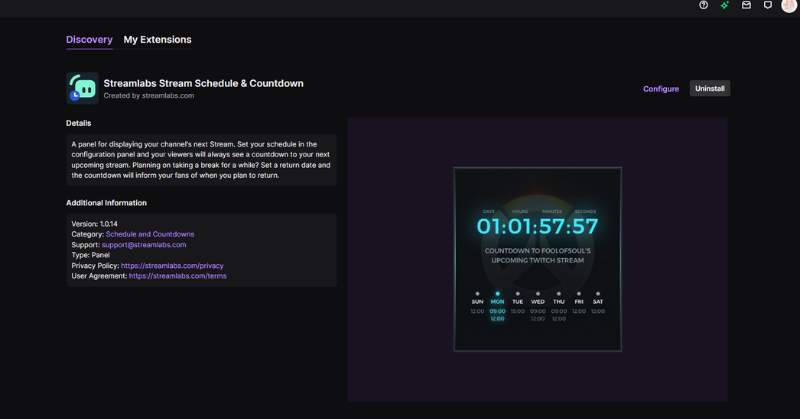
Task: Open the green sparkle bits icon
Action: tap(724, 5)
